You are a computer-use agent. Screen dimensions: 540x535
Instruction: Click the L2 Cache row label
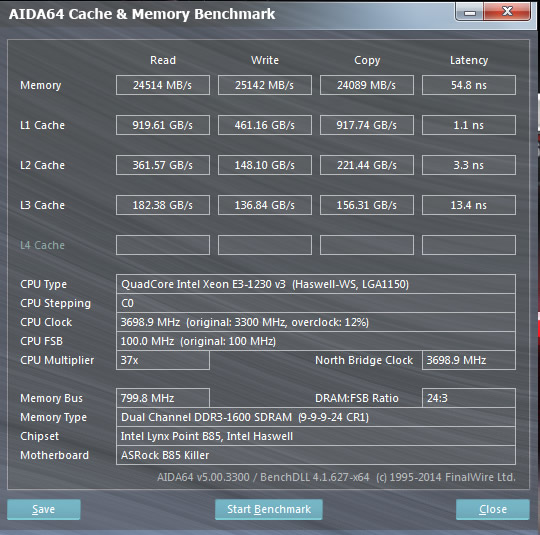tap(42, 165)
